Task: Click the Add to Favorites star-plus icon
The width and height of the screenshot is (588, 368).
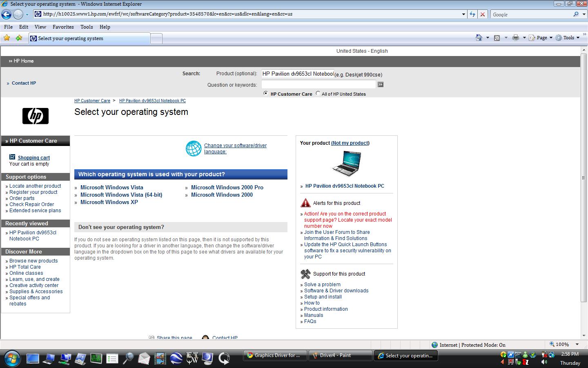Action: 19,38
